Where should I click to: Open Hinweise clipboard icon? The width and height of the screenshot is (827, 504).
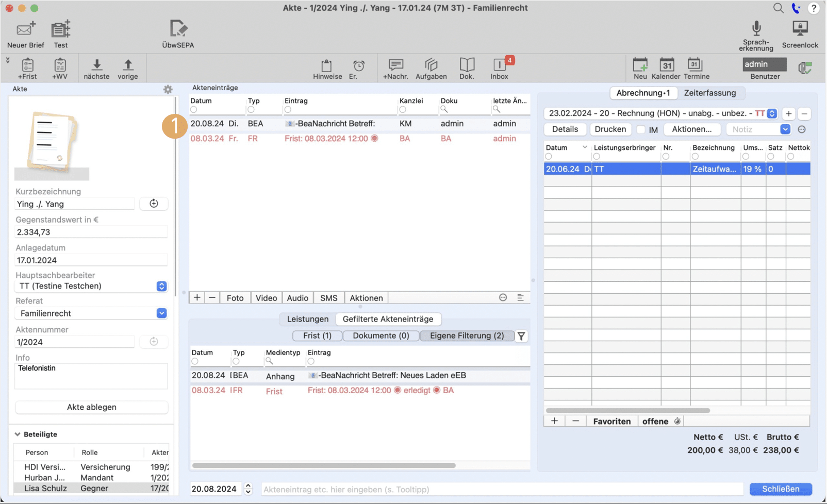point(326,65)
